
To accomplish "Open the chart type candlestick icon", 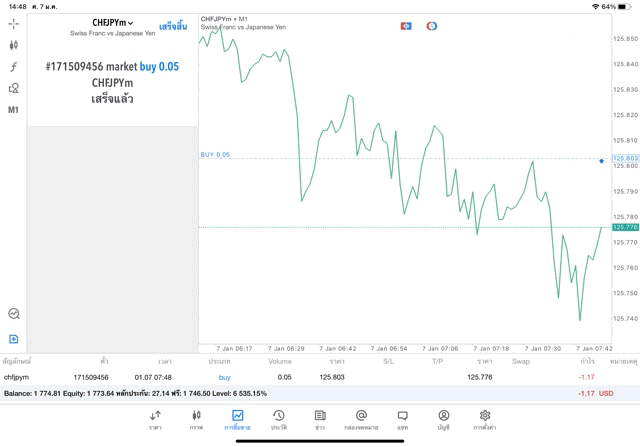I will (x=13, y=45).
